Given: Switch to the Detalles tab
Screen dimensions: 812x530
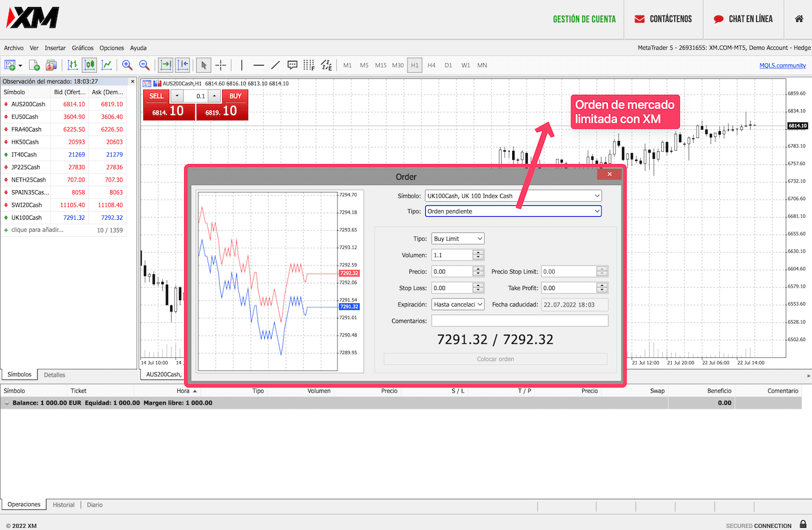Looking at the screenshot, I should [x=55, y=375].
